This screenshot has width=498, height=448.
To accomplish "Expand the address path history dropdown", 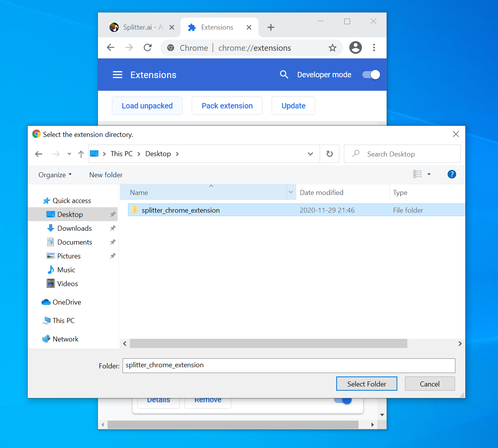I will pyautogui.click(x=310, y=154).
